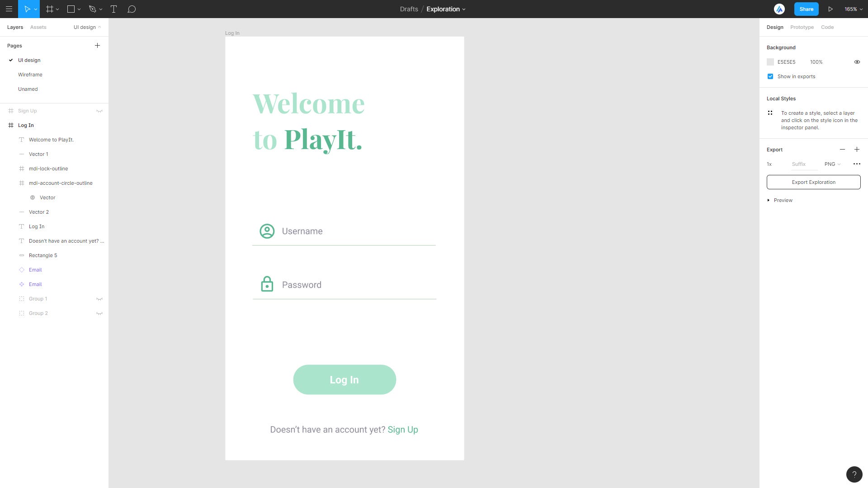Select the Text tool
The height and width of the screenshot is (488, 868).
click(x=114, y=9)
